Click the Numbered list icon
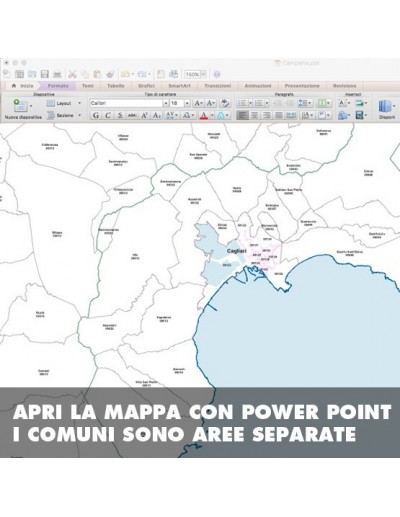400x517 pixels. click(259, 103)
